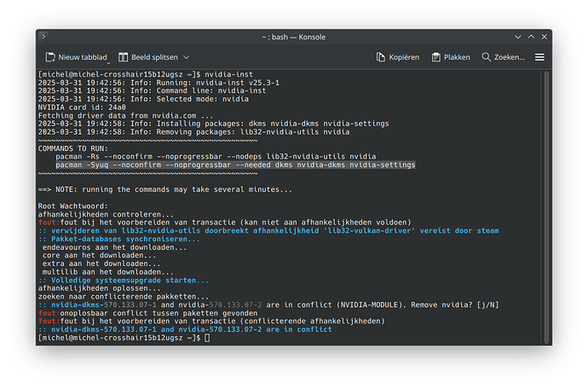Open a new tab with Nieuw tabblad
The image size is (588, 388).
click(x=77, y=57)
